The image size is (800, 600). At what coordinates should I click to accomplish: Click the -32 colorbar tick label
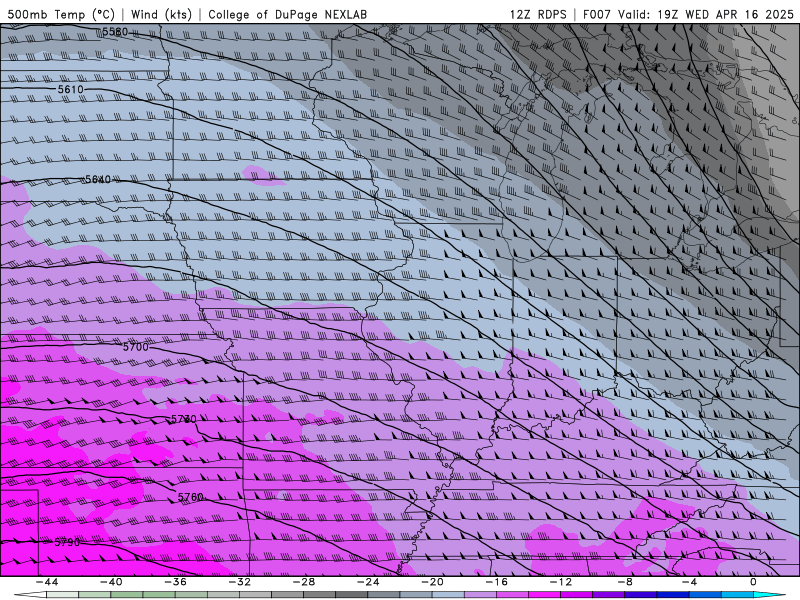[239, 582]
